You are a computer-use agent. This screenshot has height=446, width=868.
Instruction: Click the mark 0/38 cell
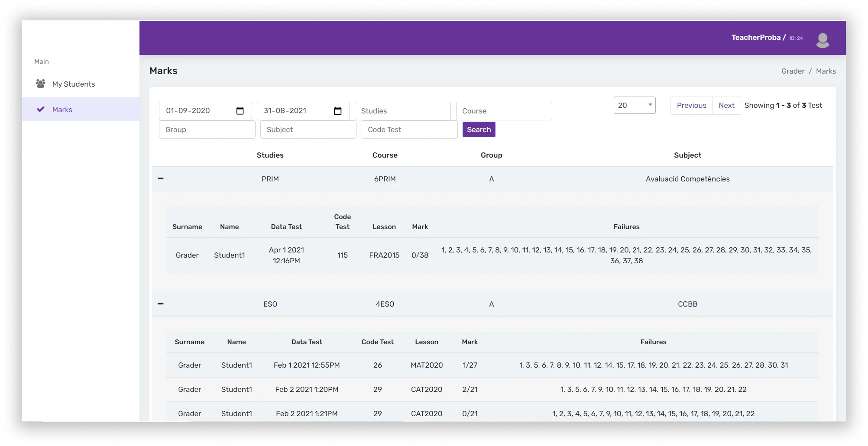(x=420, y=255)
